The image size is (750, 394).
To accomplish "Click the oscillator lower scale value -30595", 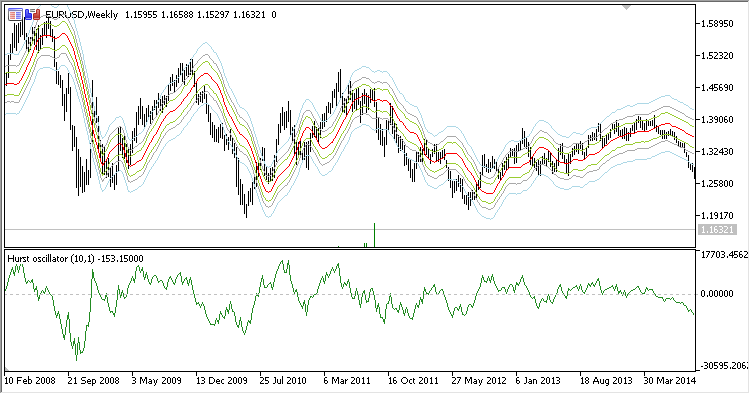I will [724, 366].
